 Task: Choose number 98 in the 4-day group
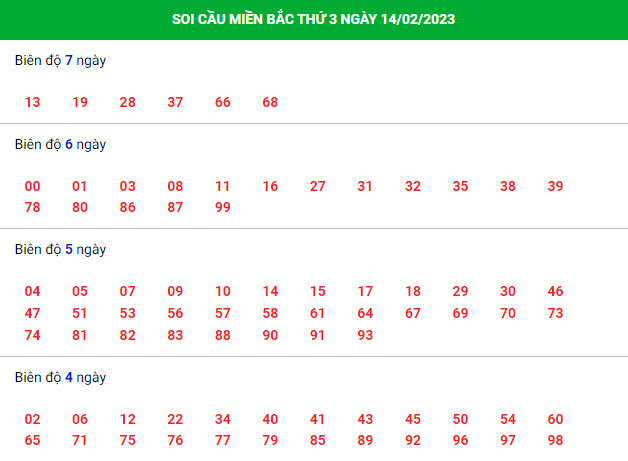tap(555, 440)
